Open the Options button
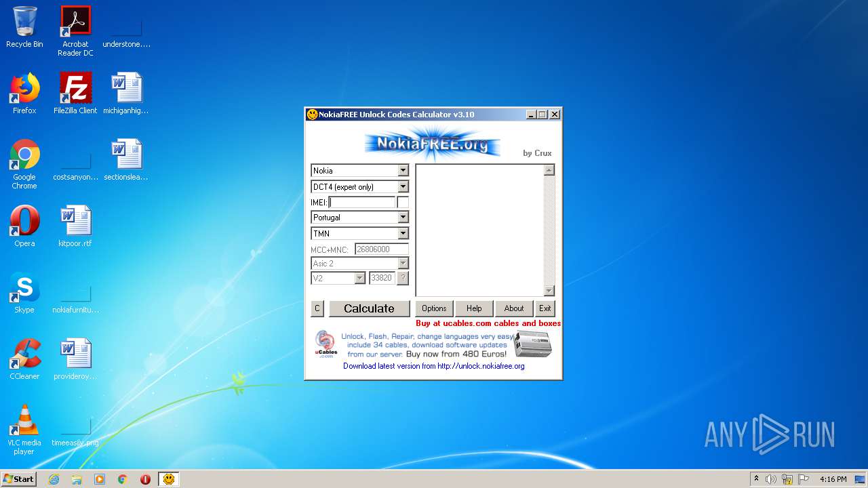 434,308
